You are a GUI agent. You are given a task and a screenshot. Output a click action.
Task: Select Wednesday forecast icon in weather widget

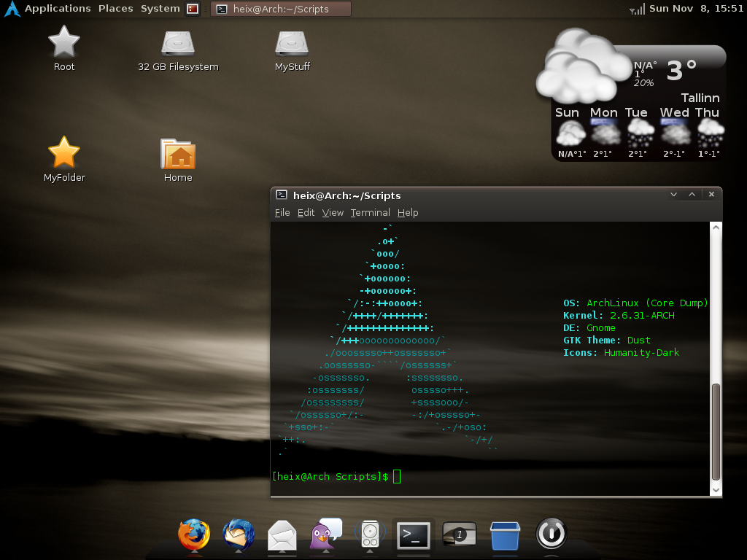[676, 133]
